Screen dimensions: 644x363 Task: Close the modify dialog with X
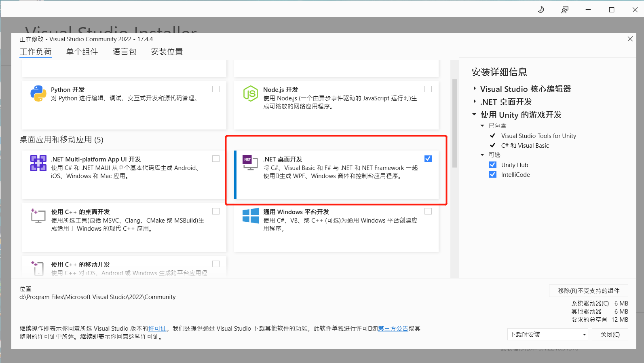click(x=630, y=39)
